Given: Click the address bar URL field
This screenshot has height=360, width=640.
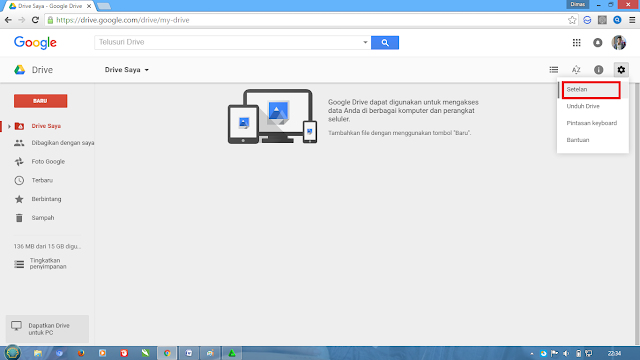Looking at the screenshot, I should point(306,20).
